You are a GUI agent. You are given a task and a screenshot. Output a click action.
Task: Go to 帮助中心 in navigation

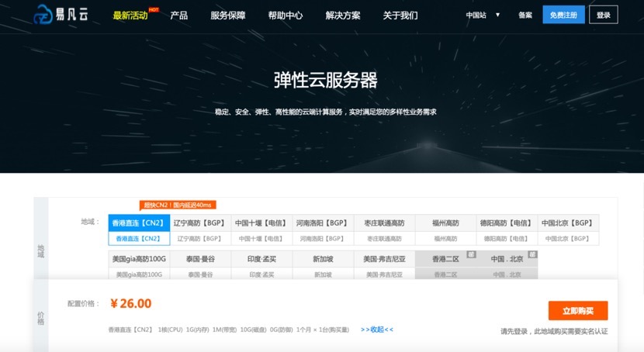pos(285,15)
